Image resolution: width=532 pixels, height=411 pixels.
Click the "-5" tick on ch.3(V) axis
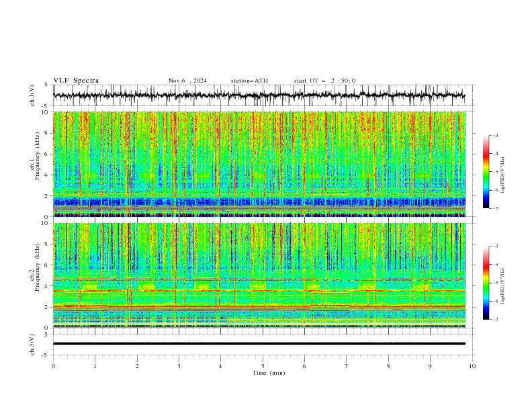[x=45, y=355]
